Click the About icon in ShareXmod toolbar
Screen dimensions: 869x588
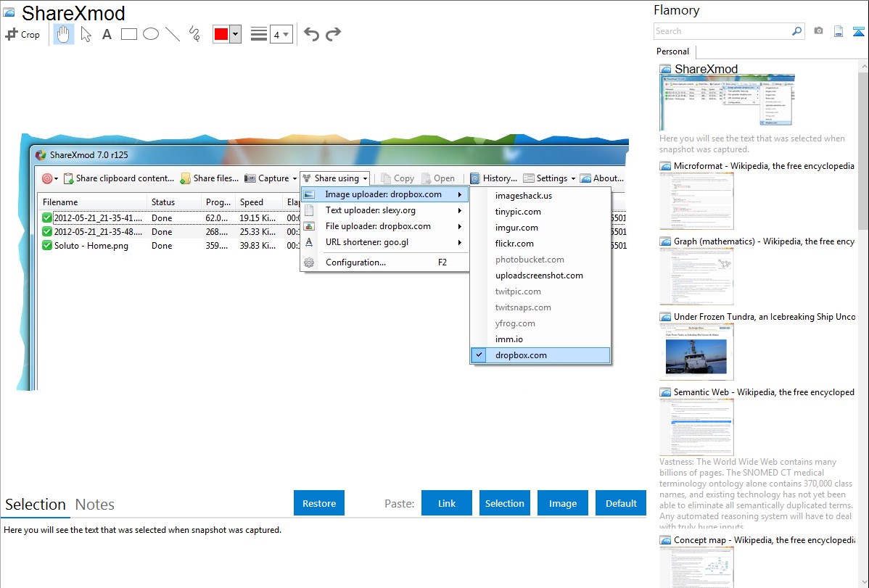point(585,178)
